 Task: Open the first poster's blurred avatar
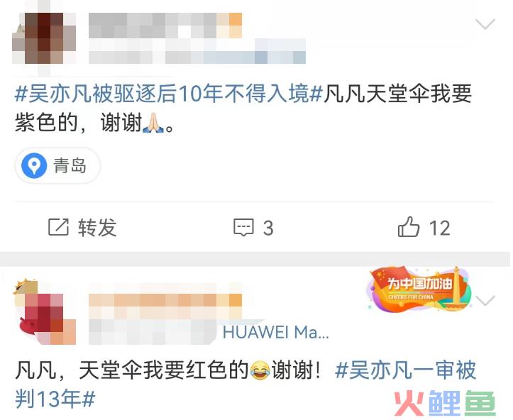pyautogui.click(x=44, y=38)
